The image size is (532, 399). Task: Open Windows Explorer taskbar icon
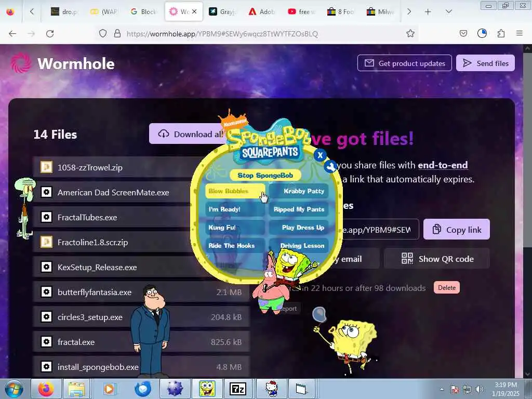(x=77, y=389)
